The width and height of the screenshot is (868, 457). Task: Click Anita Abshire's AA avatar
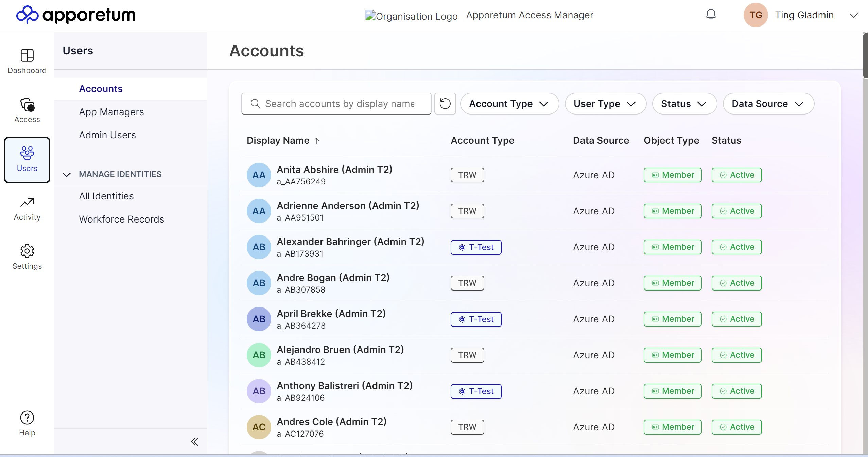click(x=259, y=175)
